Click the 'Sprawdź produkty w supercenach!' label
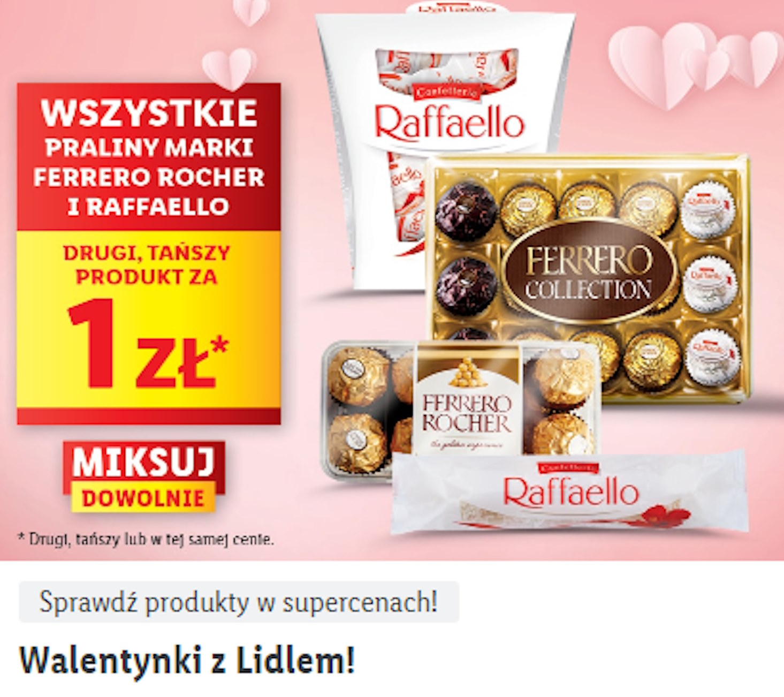 (x=239, y=602)
